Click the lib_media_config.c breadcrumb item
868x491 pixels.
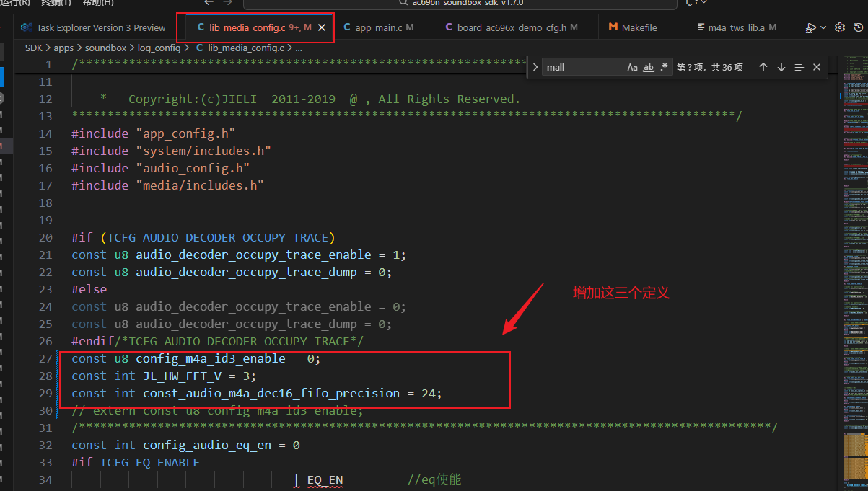[240, 48]
